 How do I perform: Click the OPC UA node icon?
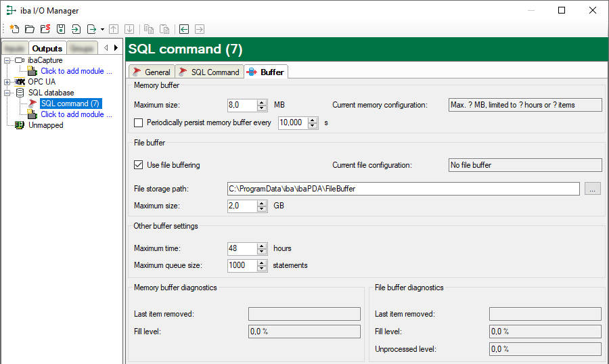(20, 82)
